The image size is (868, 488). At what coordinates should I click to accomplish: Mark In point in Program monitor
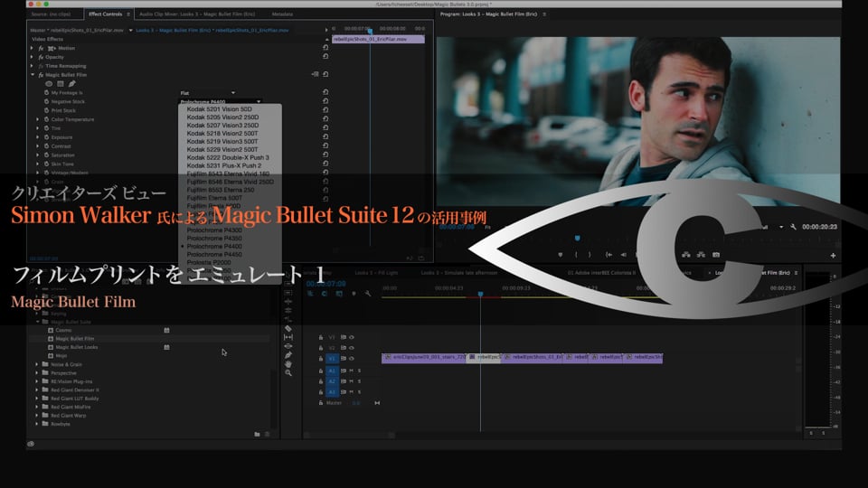point(576,255)
